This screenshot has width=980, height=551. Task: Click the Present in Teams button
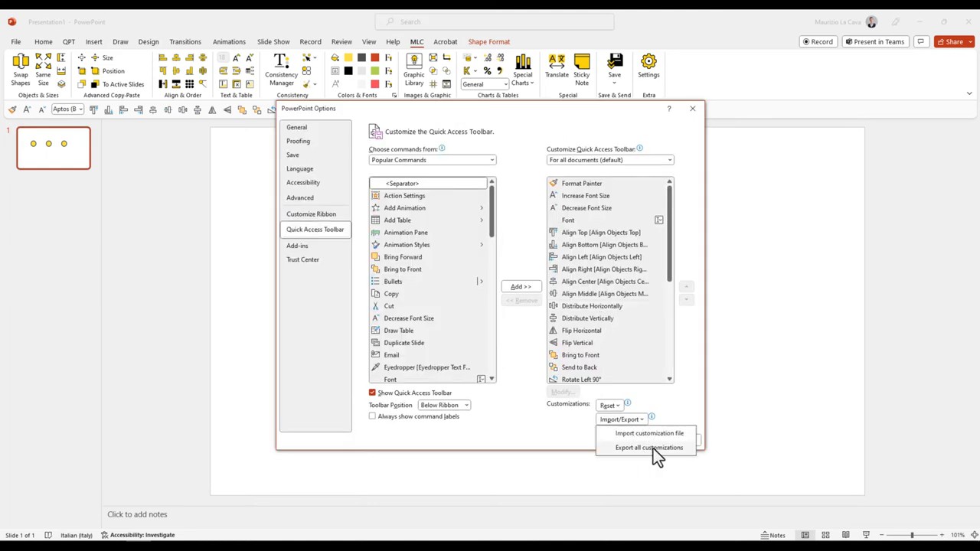(x=874, y=41)
